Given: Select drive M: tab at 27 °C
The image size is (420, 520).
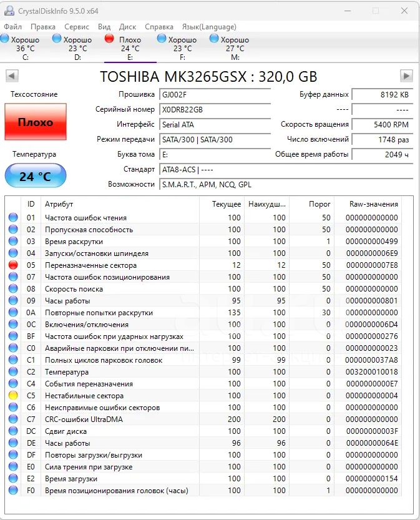Looking at the screenshot, I should (x=235, y=47).
